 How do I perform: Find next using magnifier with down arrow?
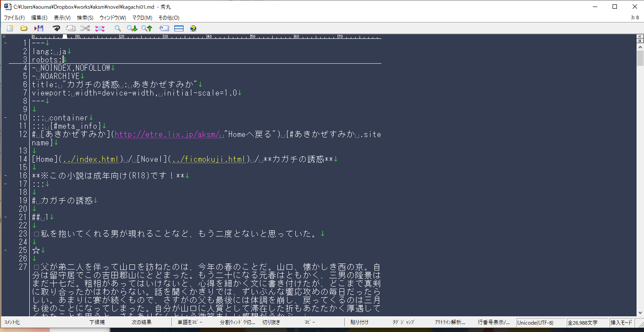tap(132, 28)
